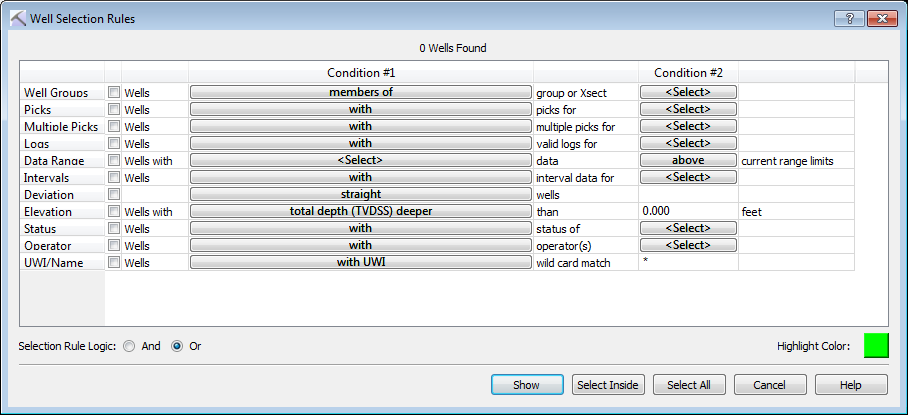Screen dimensions: 908x415
Task: Click the Cancel button
Action: coord(770,385)
